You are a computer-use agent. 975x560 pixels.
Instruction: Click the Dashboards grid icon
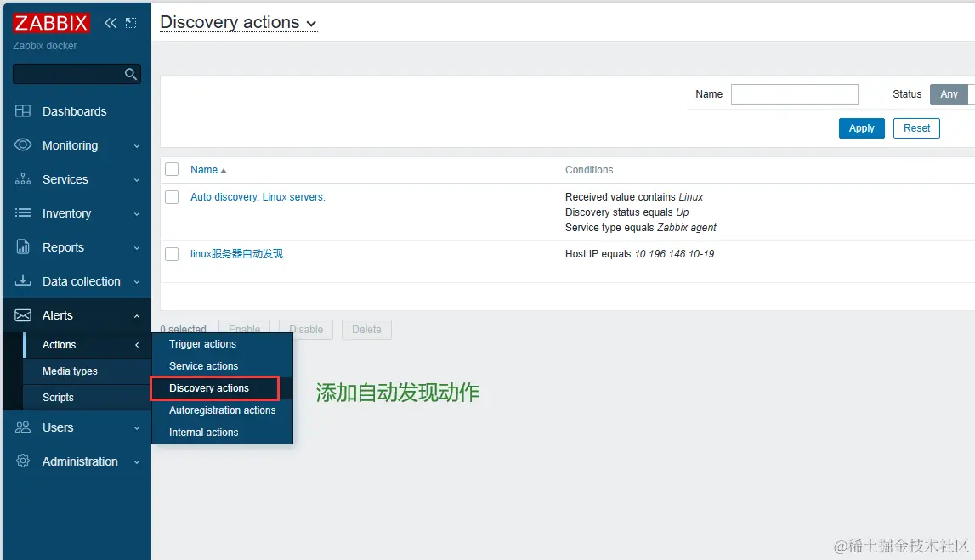tap(23, 111)
